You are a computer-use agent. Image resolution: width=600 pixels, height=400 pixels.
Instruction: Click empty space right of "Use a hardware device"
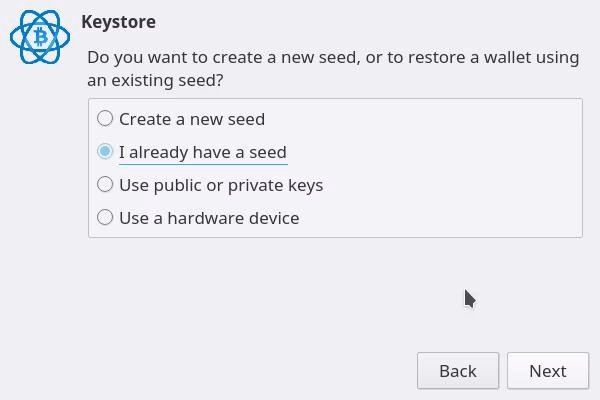coord(440,218)
